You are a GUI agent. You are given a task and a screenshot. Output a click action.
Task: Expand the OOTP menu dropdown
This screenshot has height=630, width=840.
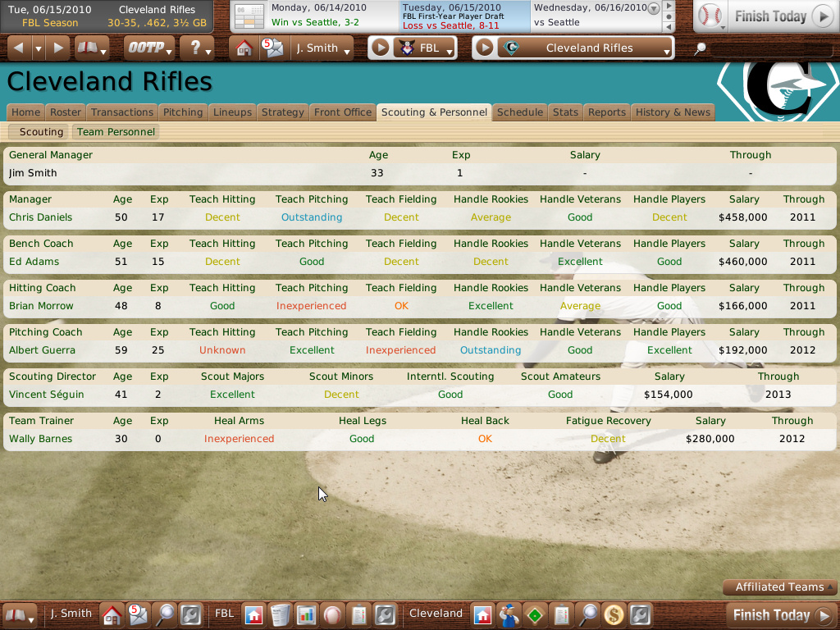(149, 48)
